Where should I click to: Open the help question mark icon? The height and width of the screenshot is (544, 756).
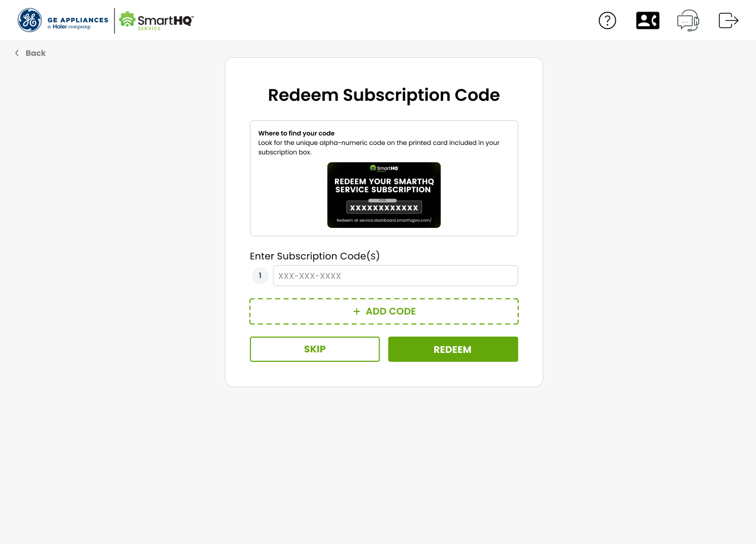(607, 20)
